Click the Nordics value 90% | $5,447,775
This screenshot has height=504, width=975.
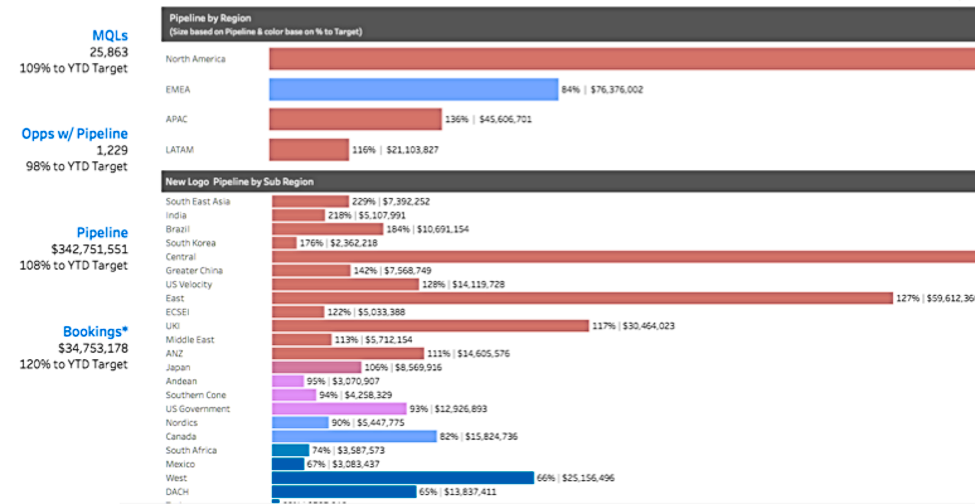pos(369,423)
